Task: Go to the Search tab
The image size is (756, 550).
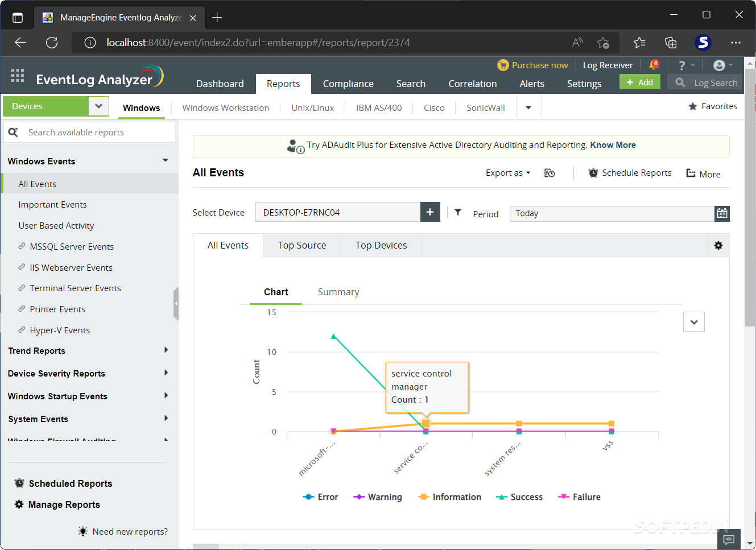Action: pos(411,84)
